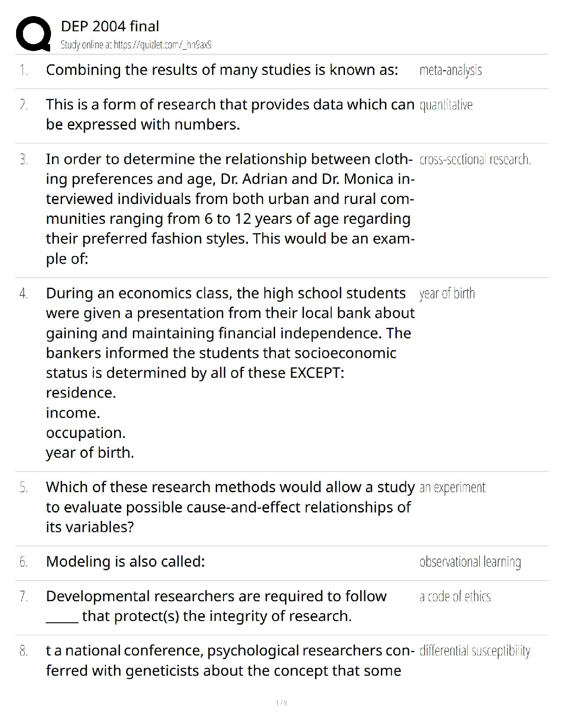
Task: Select the meta-analysis answer
Action: (x=450, y=70)
